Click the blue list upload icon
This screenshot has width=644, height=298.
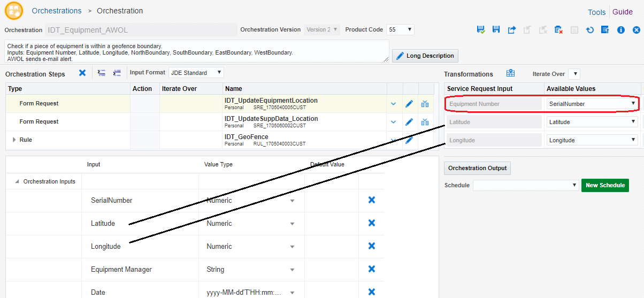[605, 30]
